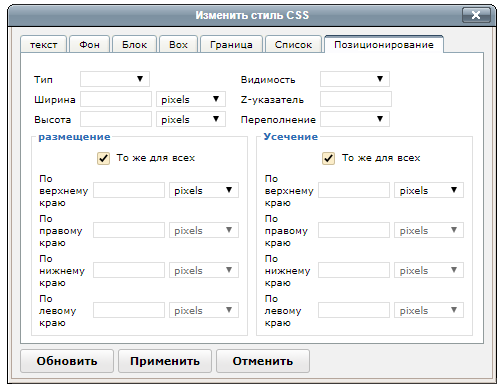Click the Ширина value input field
Screen dimensions: 504x391
pyautogui.click(x=116, y=99)
